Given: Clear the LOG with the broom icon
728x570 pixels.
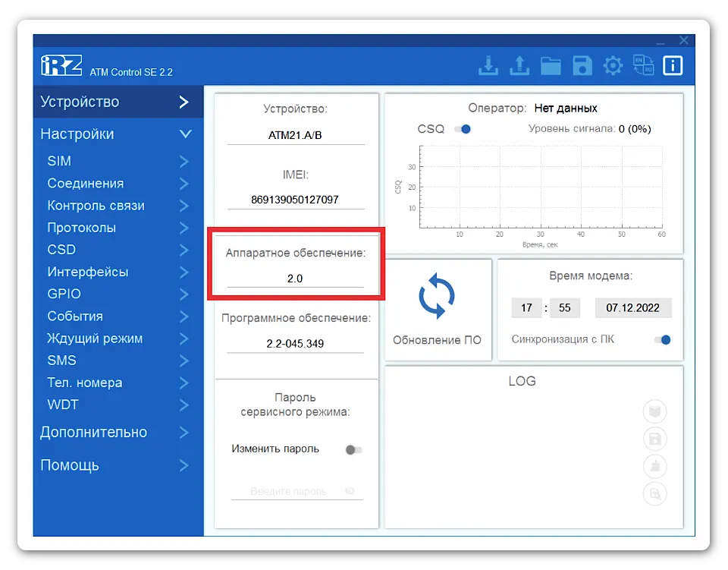Looking at the screenshot, I should (654, 466).
